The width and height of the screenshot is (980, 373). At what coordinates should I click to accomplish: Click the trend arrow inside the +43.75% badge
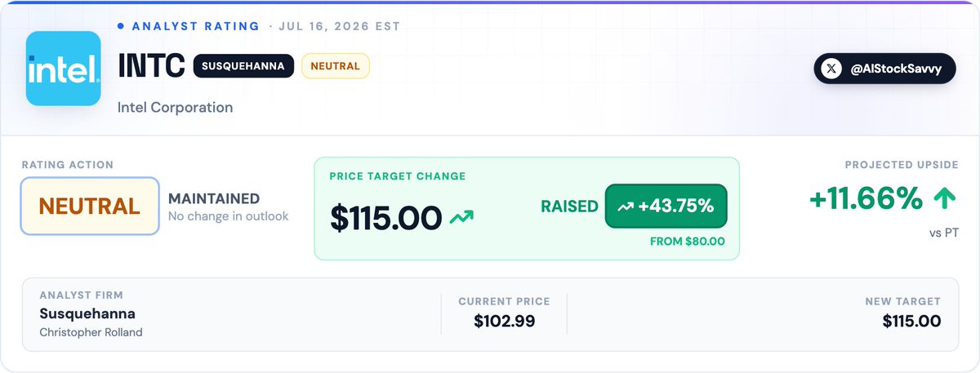[x=625, y=206]
